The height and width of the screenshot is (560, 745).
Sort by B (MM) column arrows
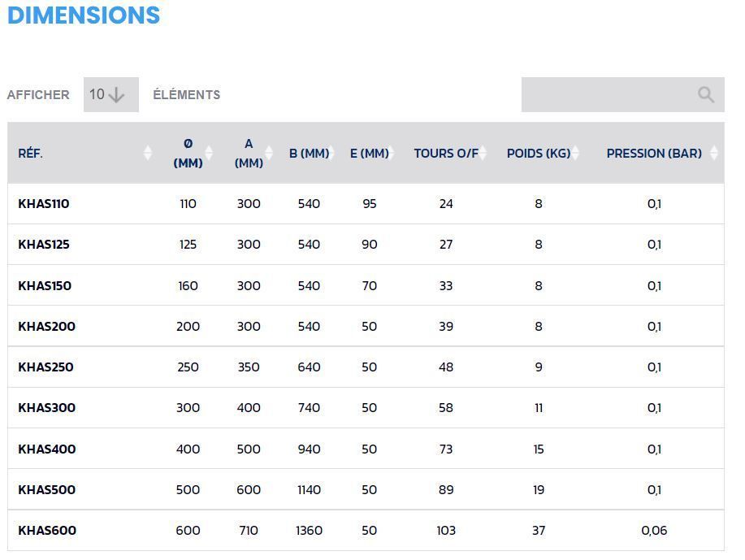click(x=331, y=153)
